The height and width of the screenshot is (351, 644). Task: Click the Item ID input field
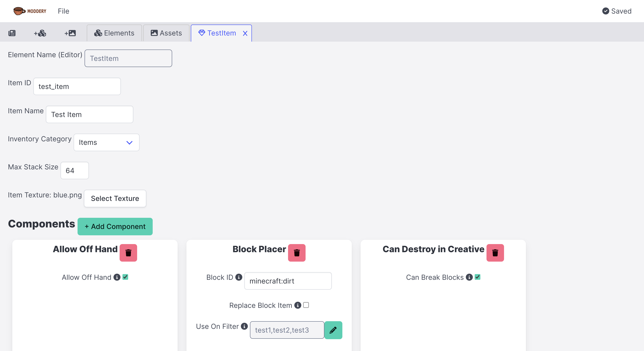click(77, 86)
